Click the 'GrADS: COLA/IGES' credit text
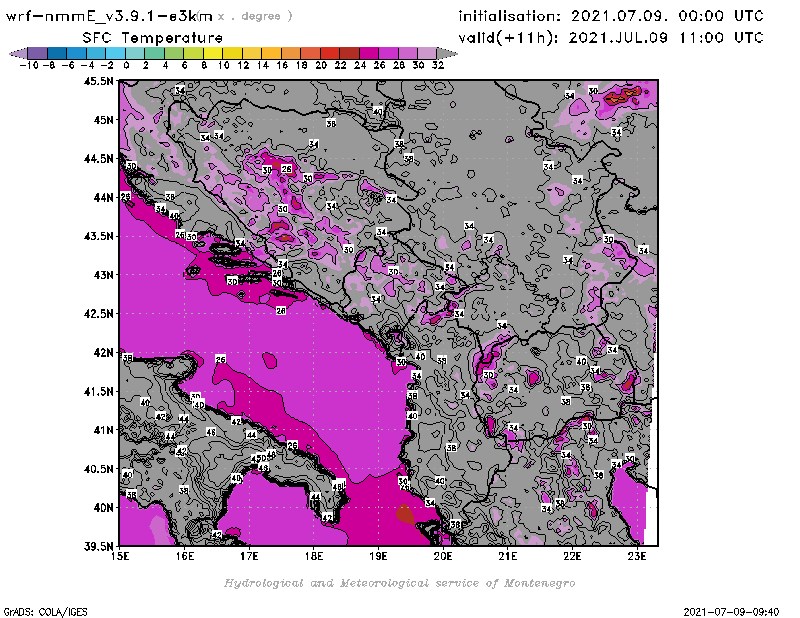The height and width of the screenshot is (618, 800). (45, 612)
